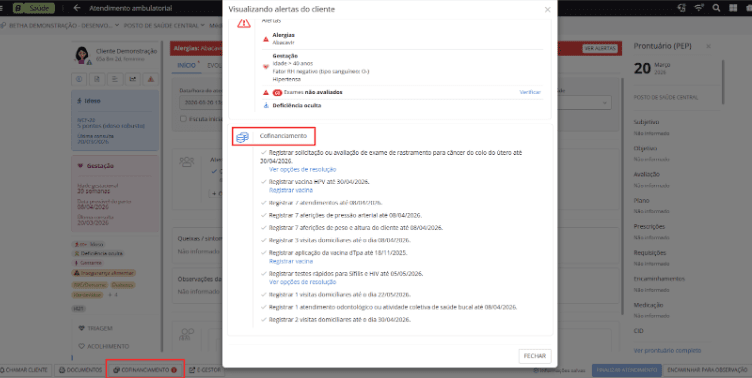The image size is (752, 378).
Task: Click the Prescrições entry in the Prontuário panel
Action: [x=649, y=226]
